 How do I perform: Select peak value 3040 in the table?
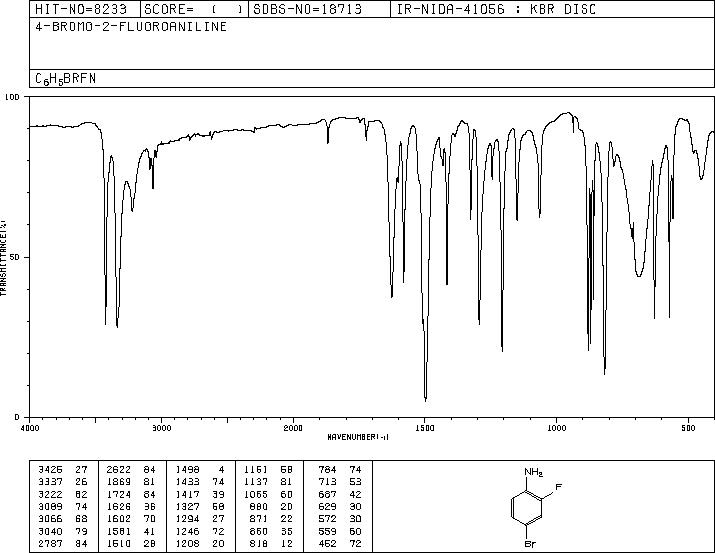[50, 532]
